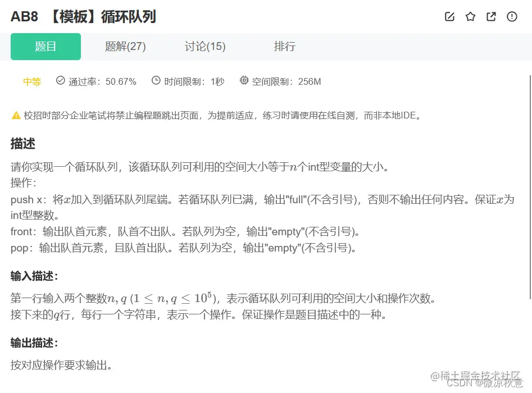The width and height of the screenshot is (532, 393).
Task: Select the green 题目 tab
Action: pos(46,47)
